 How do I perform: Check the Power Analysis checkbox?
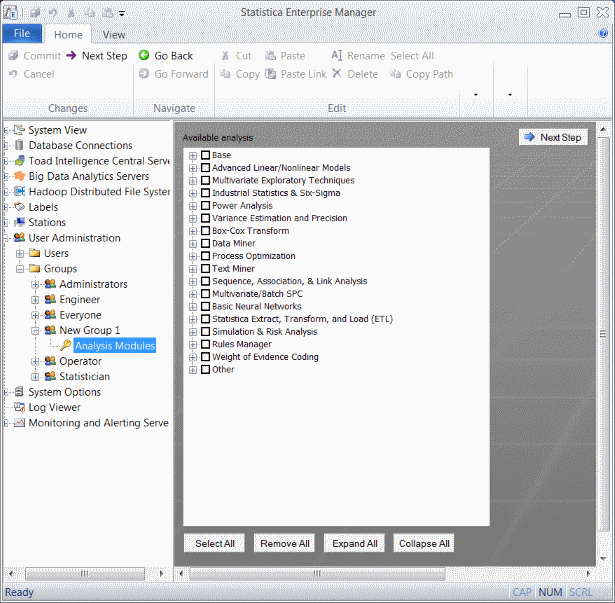coord(206,206)
